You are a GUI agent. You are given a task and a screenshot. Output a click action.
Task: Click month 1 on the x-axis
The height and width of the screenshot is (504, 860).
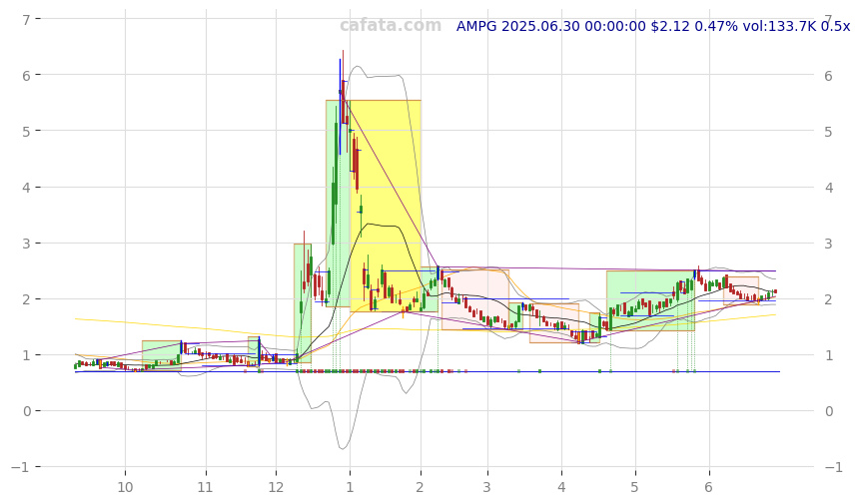pyautogui.click(x=350, y=488)
